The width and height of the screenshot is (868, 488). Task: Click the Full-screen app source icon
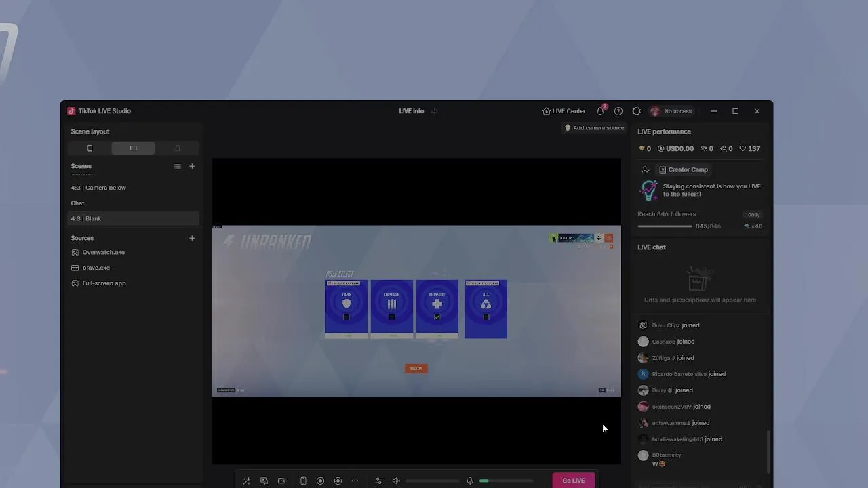pos(75,283)
